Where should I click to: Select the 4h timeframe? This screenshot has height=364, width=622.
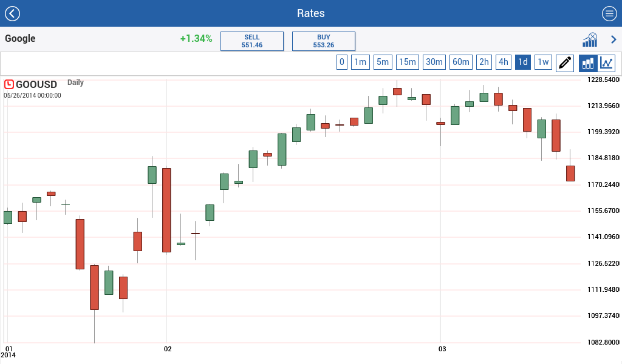click(x=503, y=62)
